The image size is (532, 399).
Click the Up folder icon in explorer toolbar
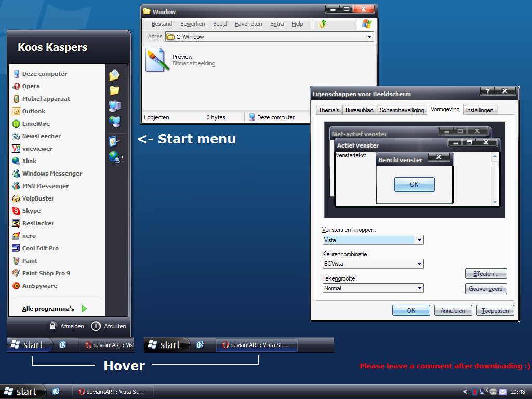(x=323, y=24)
